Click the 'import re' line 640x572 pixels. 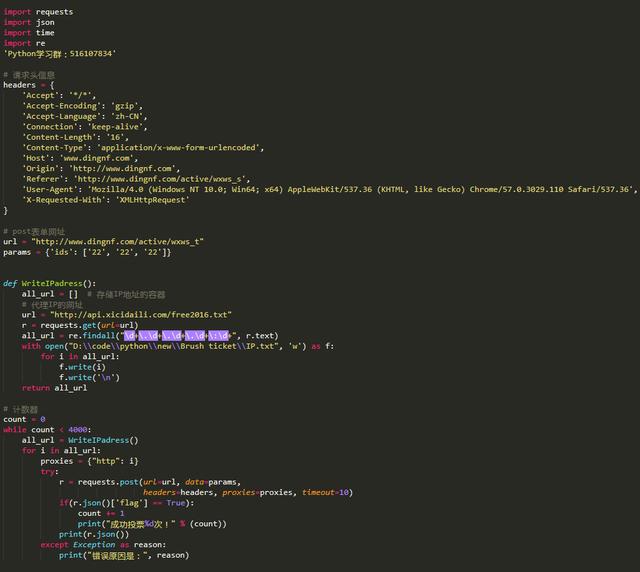[24, 43]
